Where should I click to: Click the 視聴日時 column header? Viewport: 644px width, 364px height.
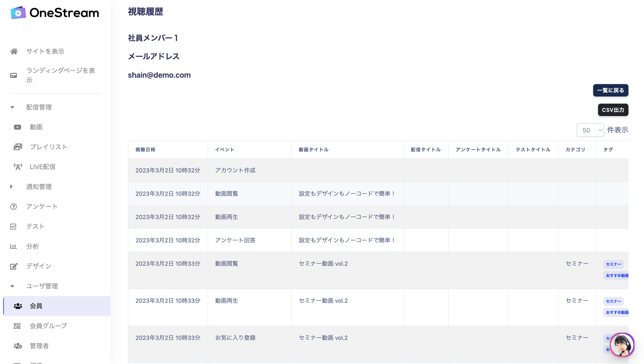[145, 150]
